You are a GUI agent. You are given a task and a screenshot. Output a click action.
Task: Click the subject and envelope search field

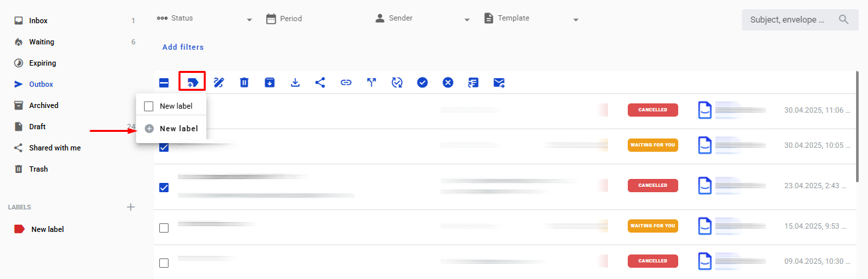pos(788,20)
